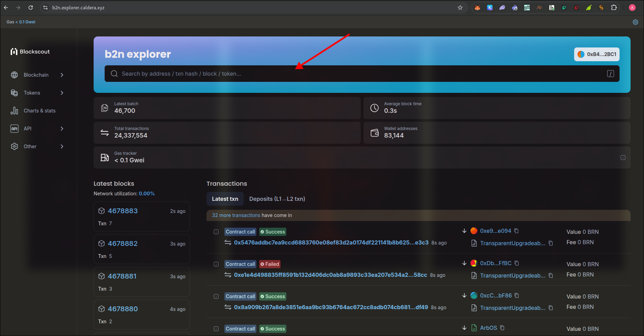Expand the Blockchain submenu chevron

tap(62, 75)
